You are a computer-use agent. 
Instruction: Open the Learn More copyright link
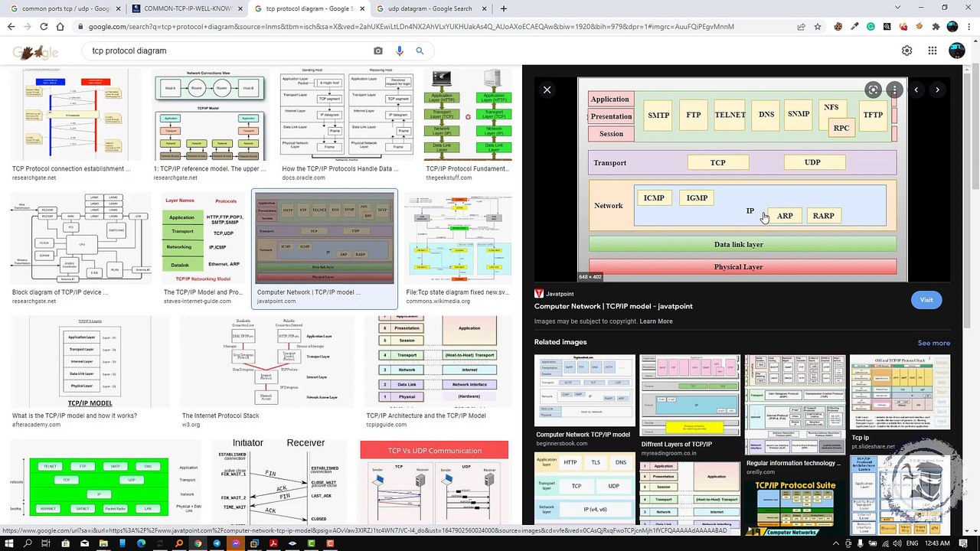click(x=656, y=321)
